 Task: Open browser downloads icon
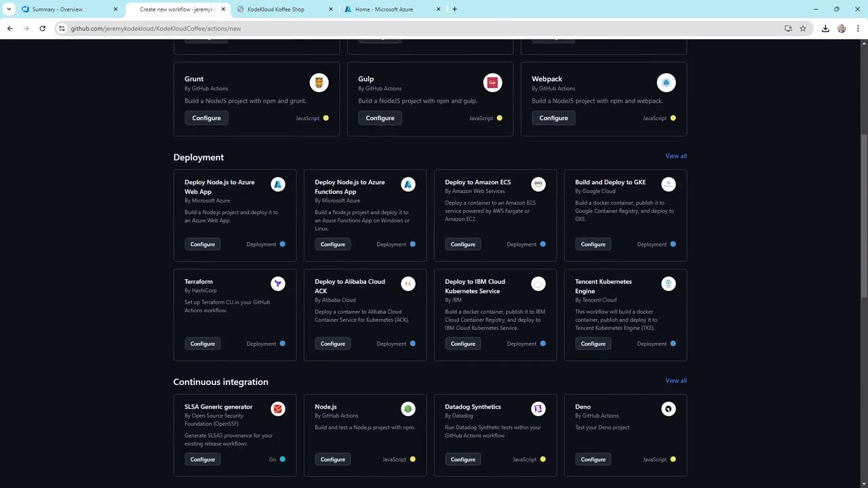coord(825,28)
